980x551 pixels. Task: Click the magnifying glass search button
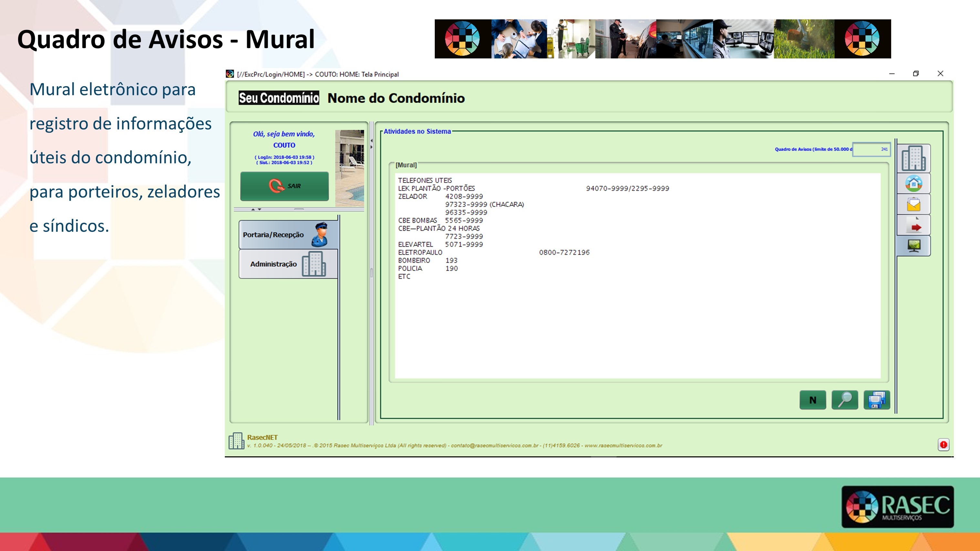click(845, 400)
